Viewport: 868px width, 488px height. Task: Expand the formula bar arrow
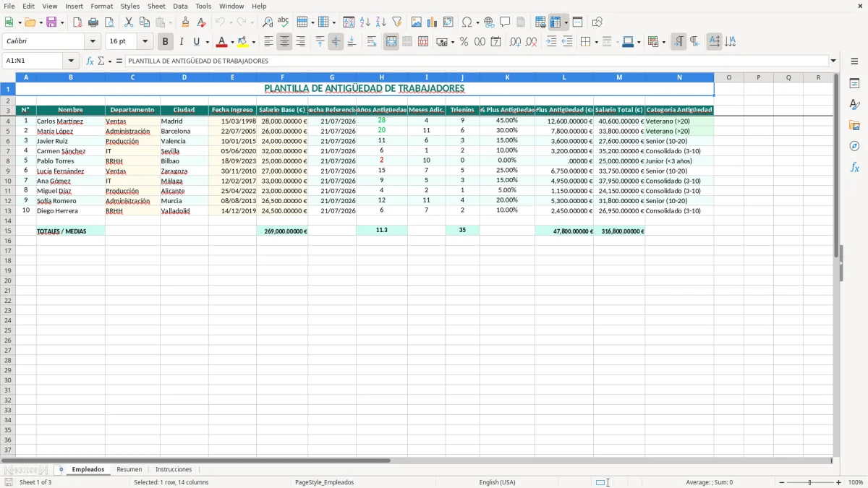[x=833, y=61]
